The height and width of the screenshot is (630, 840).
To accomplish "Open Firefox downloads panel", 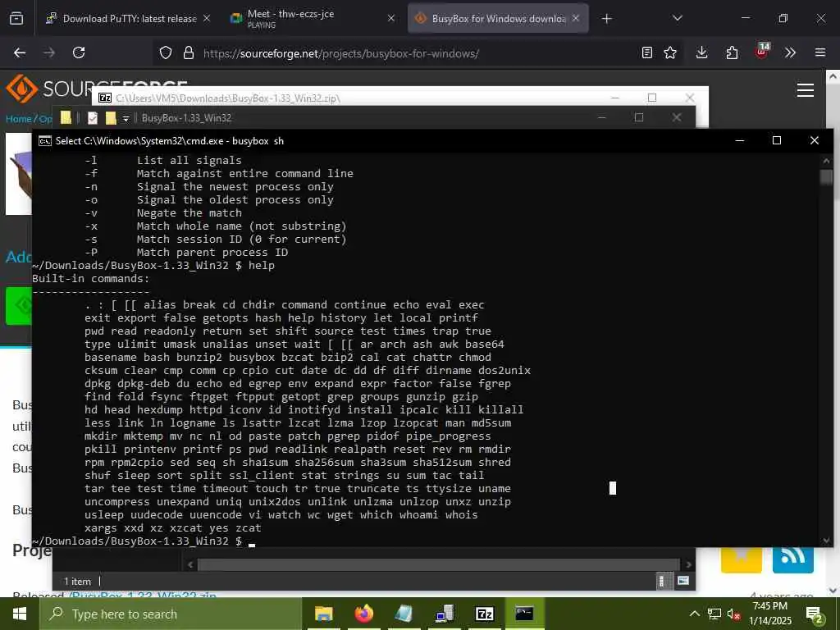I will (x=702, y=52).
